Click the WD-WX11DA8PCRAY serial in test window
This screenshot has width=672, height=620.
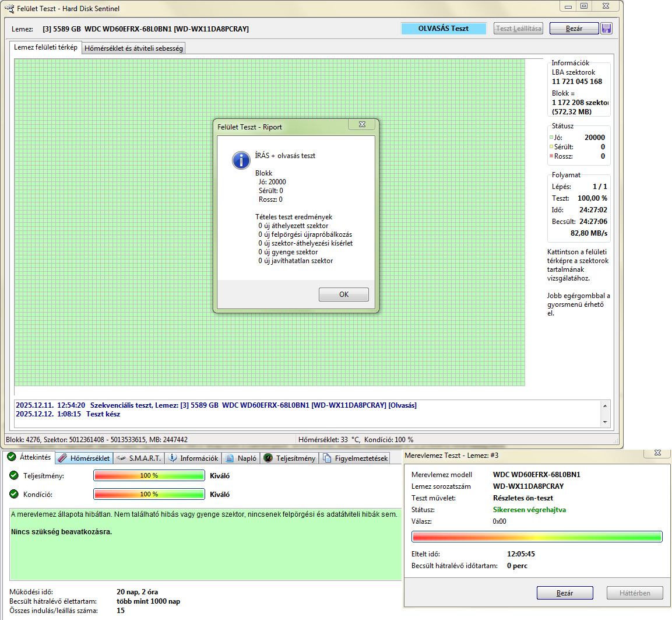(529, 486)
